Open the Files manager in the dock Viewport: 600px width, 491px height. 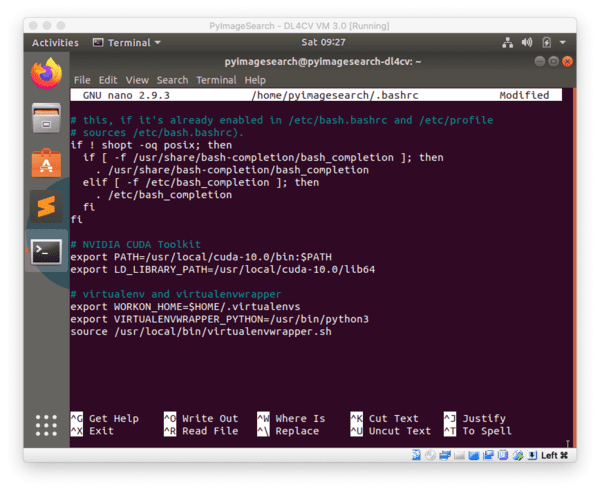coord(46,118)
